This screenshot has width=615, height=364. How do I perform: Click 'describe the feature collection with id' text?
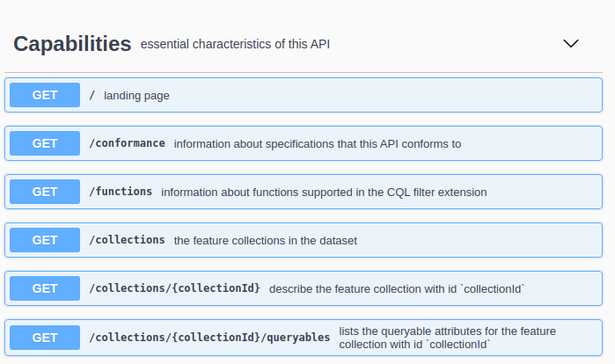point(397,288)
